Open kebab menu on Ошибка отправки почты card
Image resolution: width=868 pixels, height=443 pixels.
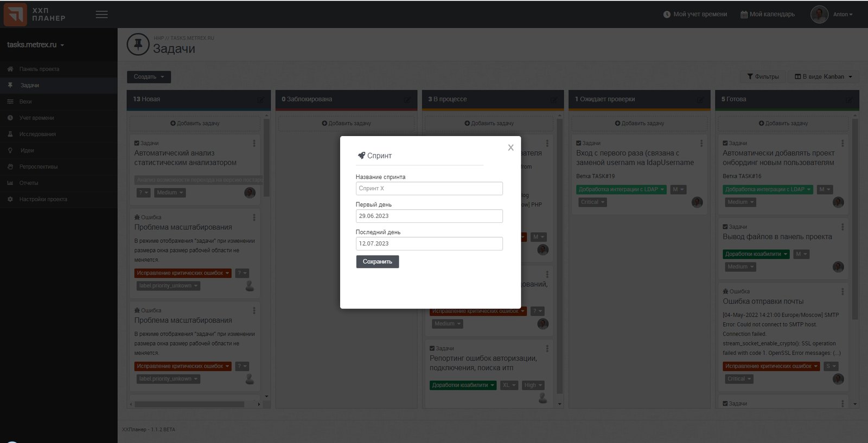(843, 291)
